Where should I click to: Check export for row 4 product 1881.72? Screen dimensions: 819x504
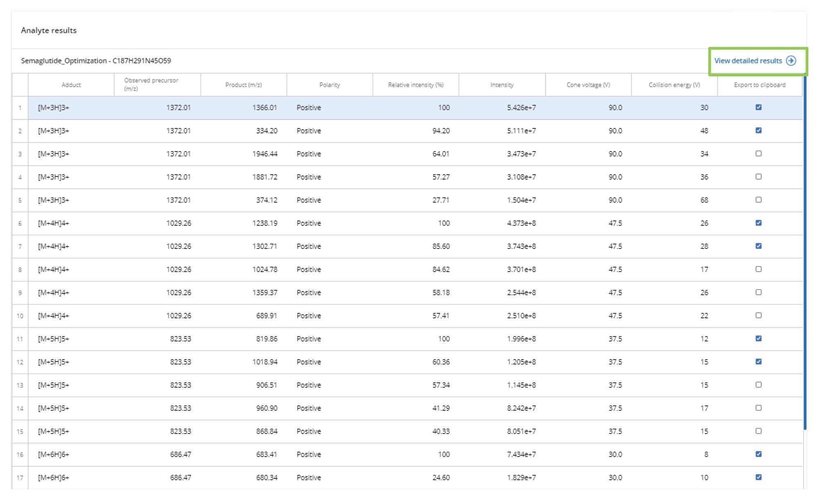pos(759,177)
